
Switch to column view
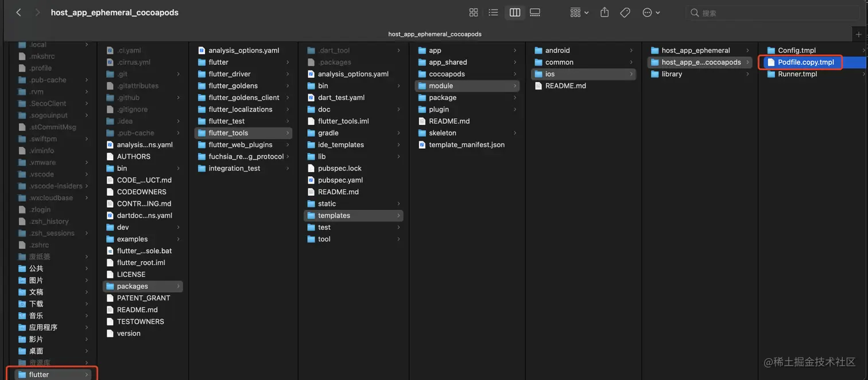(x=515, y=13)
